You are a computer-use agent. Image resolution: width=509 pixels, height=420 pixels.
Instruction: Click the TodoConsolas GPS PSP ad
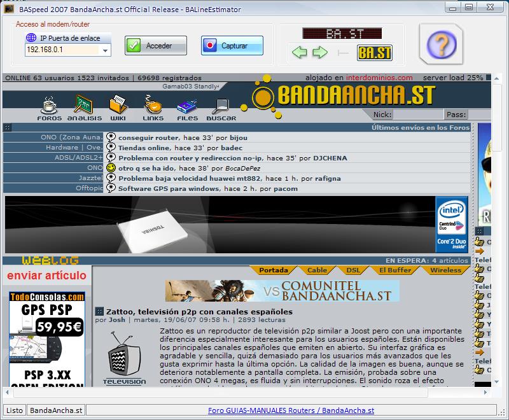coord(47,339)
